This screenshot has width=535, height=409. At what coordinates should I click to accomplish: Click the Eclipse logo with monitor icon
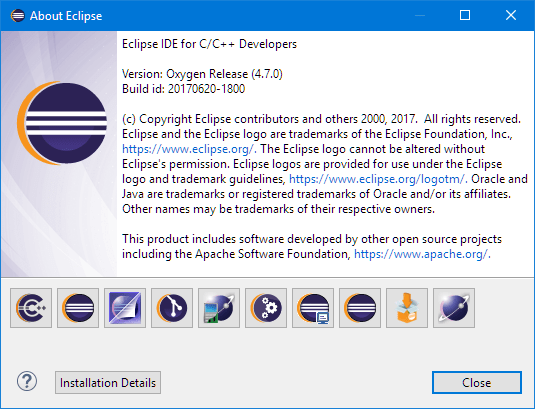[x=313, y=308]
